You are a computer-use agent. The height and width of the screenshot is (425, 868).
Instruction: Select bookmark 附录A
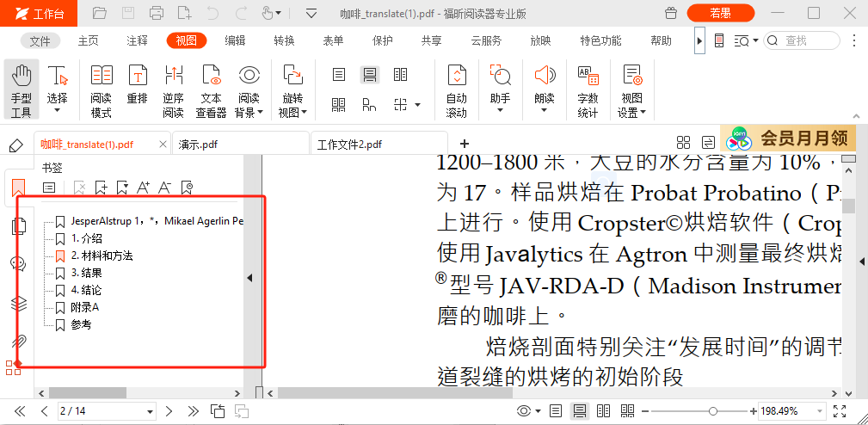click(x=84, y=308)
